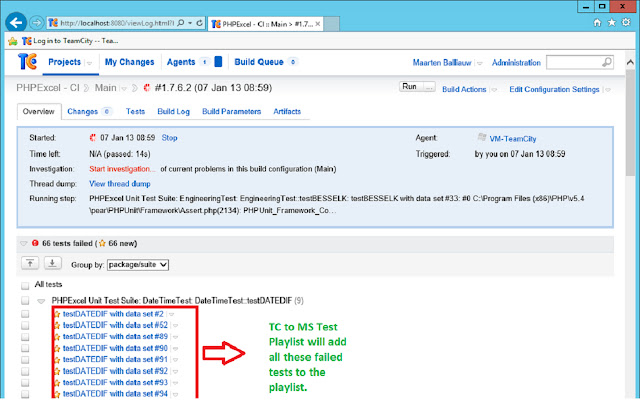Click the blue agent status icon
The image size is (640, 400).
[218, 62]
